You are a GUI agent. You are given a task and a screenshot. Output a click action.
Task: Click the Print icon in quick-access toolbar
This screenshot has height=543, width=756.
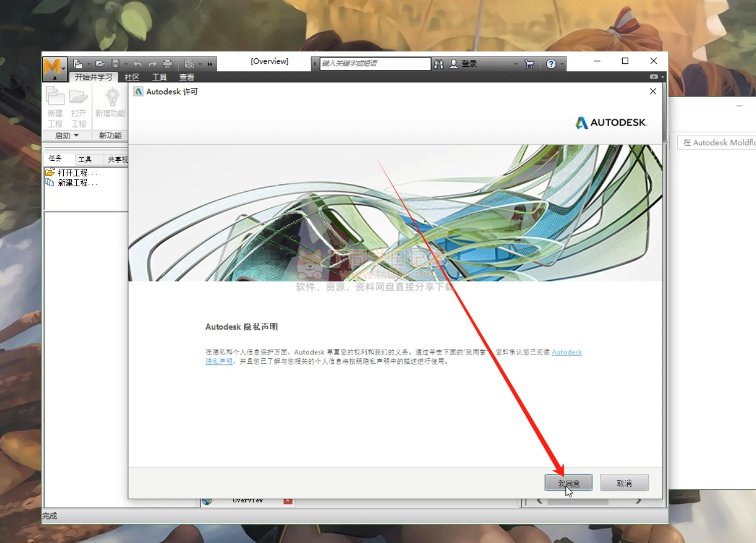pos(167,64)
